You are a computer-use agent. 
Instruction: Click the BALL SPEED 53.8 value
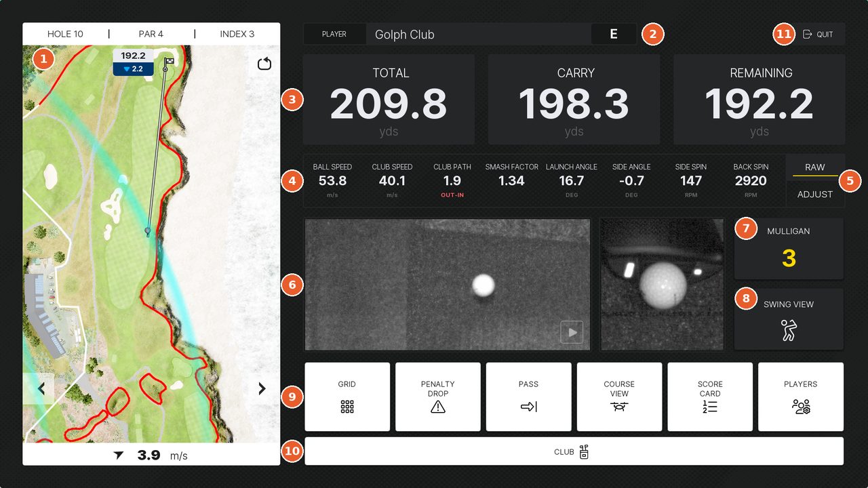click(332, 181)
